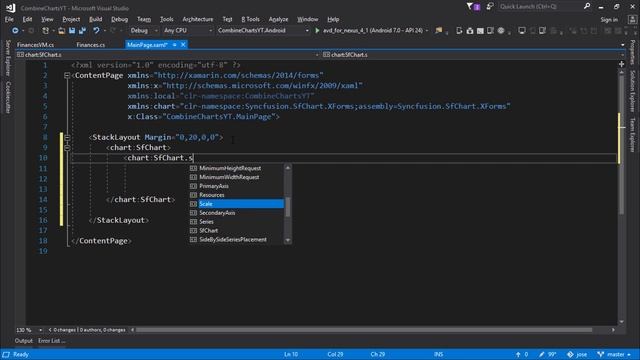Select SecondaryAxis in the IntelliSense list
Viewport: 640px width, 360px height.
(x=236, y=213)
